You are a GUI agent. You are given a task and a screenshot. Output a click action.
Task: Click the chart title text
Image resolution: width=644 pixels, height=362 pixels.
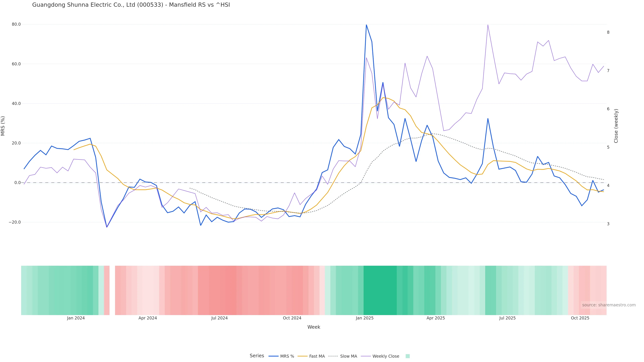point(131,5)
